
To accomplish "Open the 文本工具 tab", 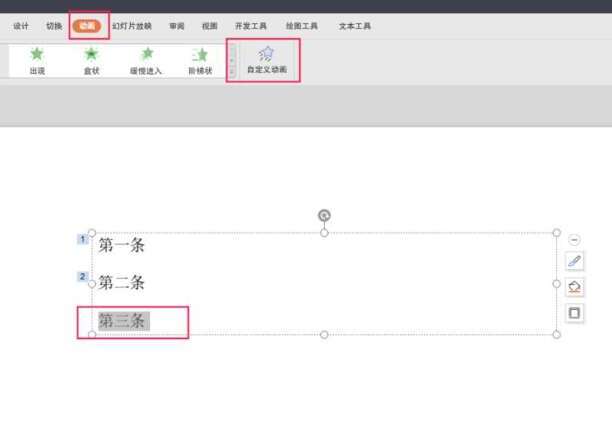I will tap(354, 26).
